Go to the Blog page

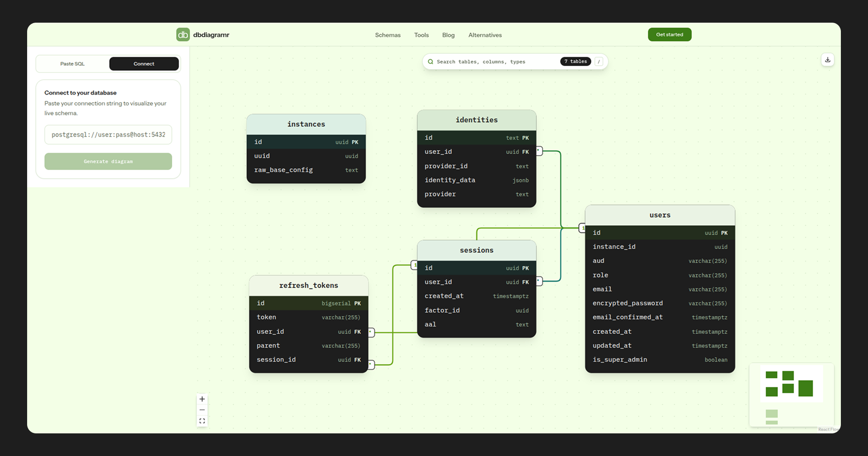448,35
